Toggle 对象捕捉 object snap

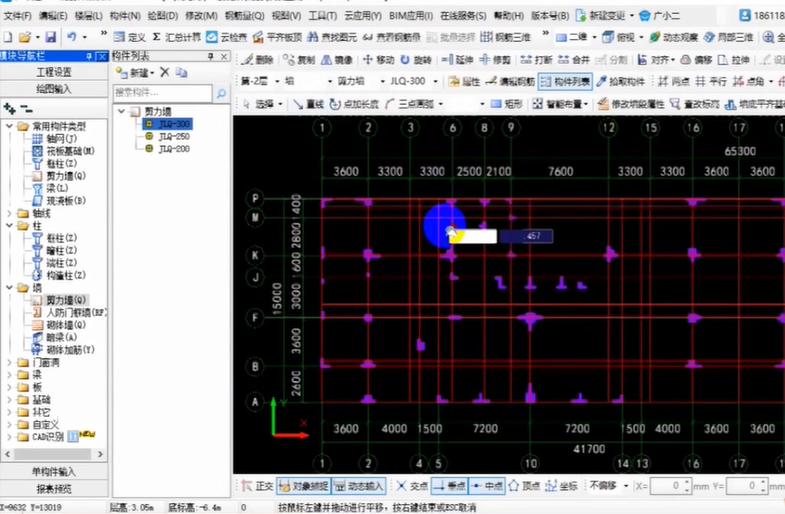(304, 486)
